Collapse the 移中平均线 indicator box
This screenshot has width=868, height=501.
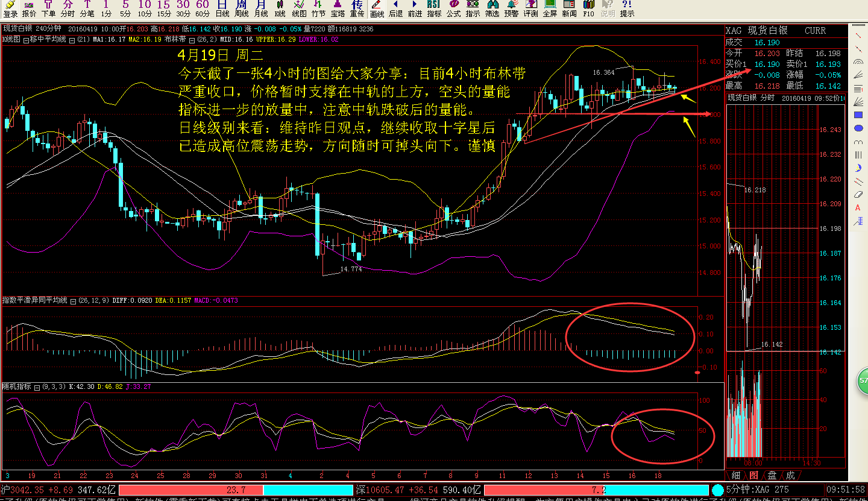click(x=72, y=40)
